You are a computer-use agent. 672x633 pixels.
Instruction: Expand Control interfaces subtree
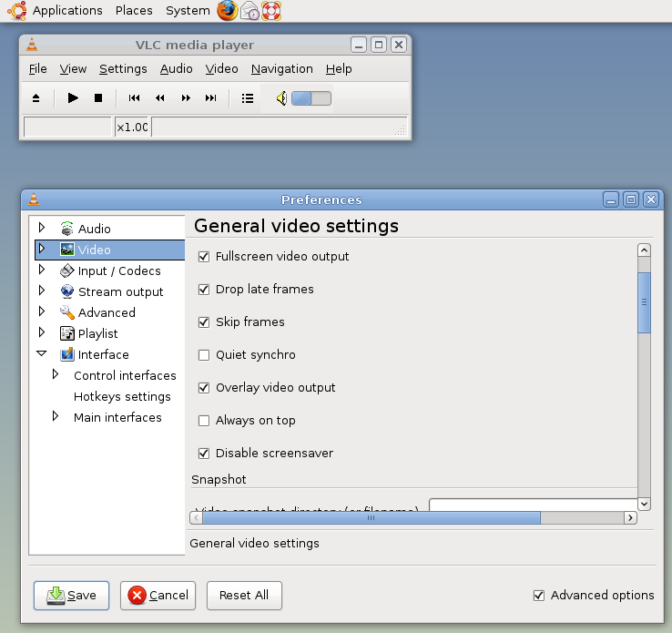[56, 374]
